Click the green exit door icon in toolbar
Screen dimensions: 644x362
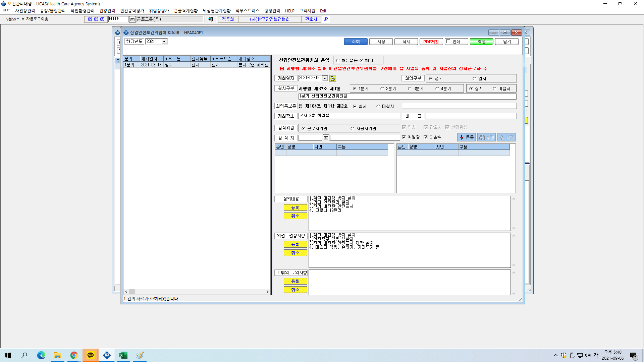(210, 19)
